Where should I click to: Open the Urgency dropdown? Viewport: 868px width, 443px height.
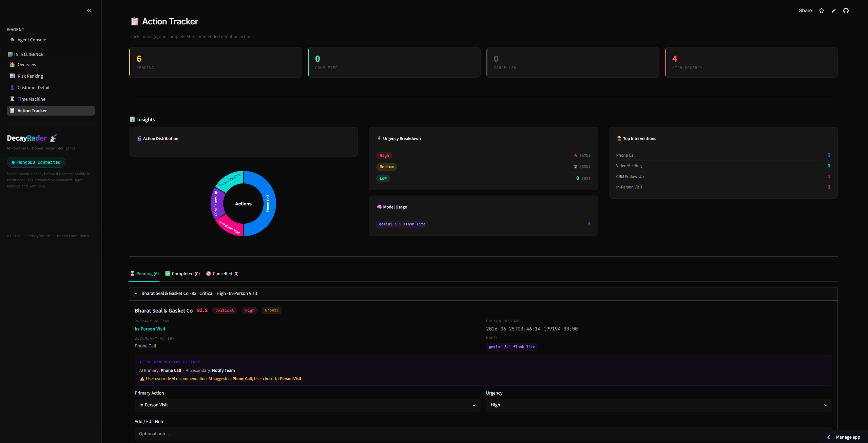click(x=659, y=405)
